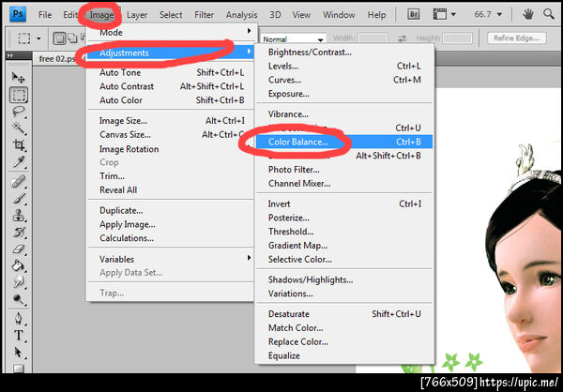Launch Adobe Bridge with Br icon
Viewport: 563px width, 392px height.
[414, 14]
